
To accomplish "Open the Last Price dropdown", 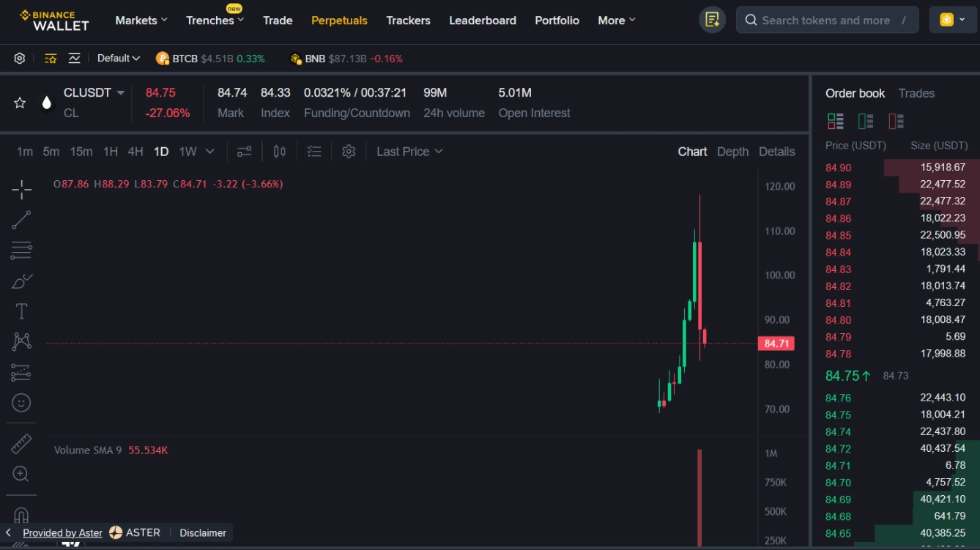I will coord(409,151).
